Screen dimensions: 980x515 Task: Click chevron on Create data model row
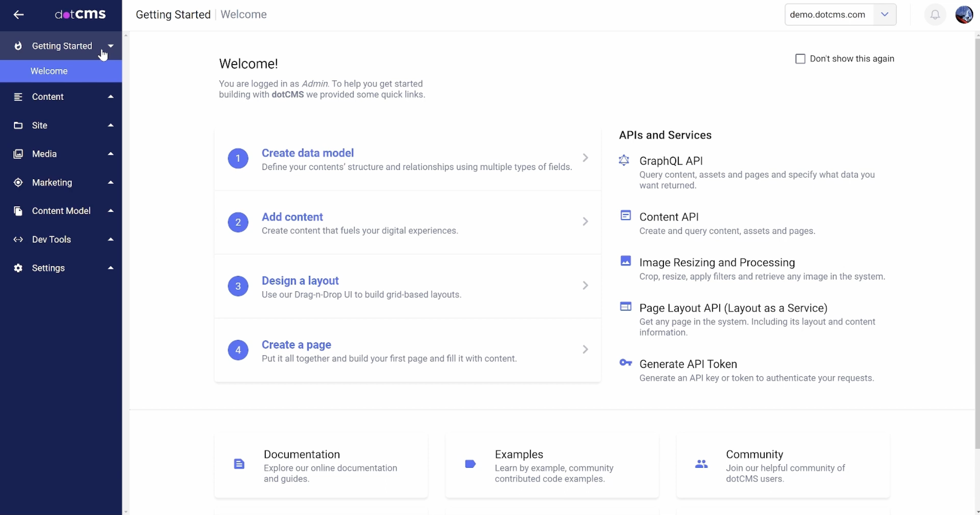585,158
